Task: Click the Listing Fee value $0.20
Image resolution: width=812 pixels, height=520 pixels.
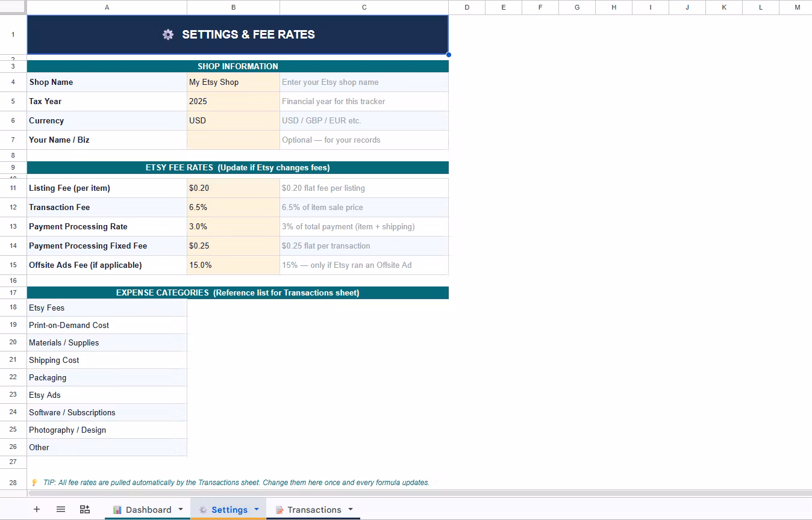Action: (233, 188)
